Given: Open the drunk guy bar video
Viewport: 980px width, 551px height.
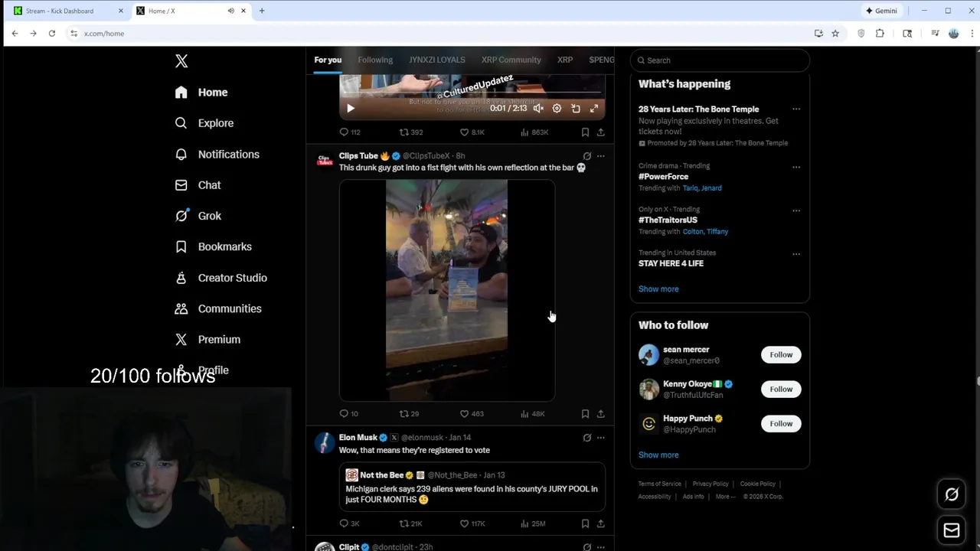Looking at the screenshot, I should (x=447, y=291).
